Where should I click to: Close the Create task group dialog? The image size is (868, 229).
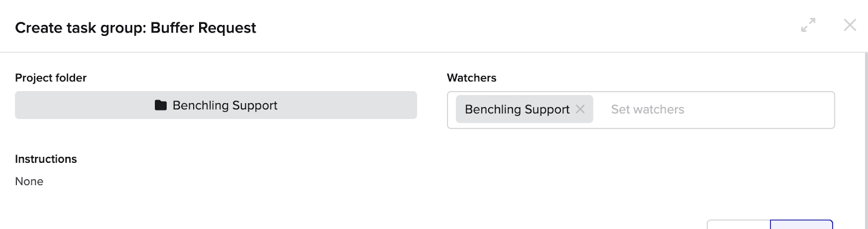pyautogui.click(x=850, y=25)
